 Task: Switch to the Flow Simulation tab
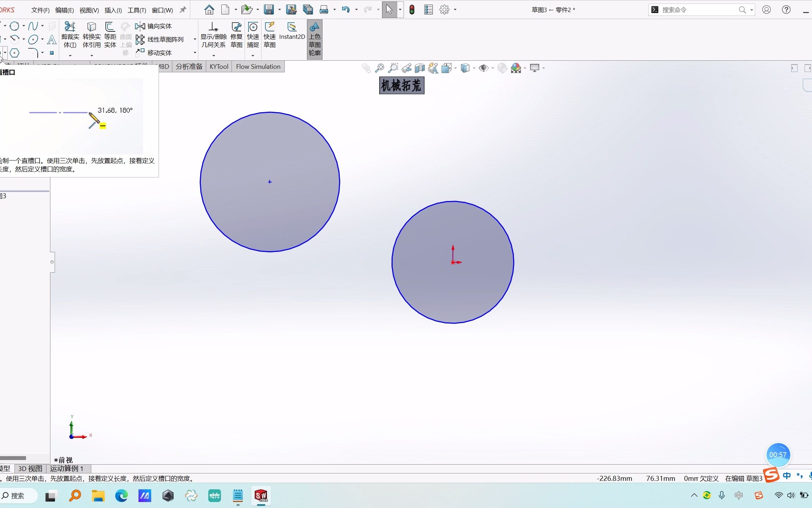pyautogui.click(x=258, y=66)
